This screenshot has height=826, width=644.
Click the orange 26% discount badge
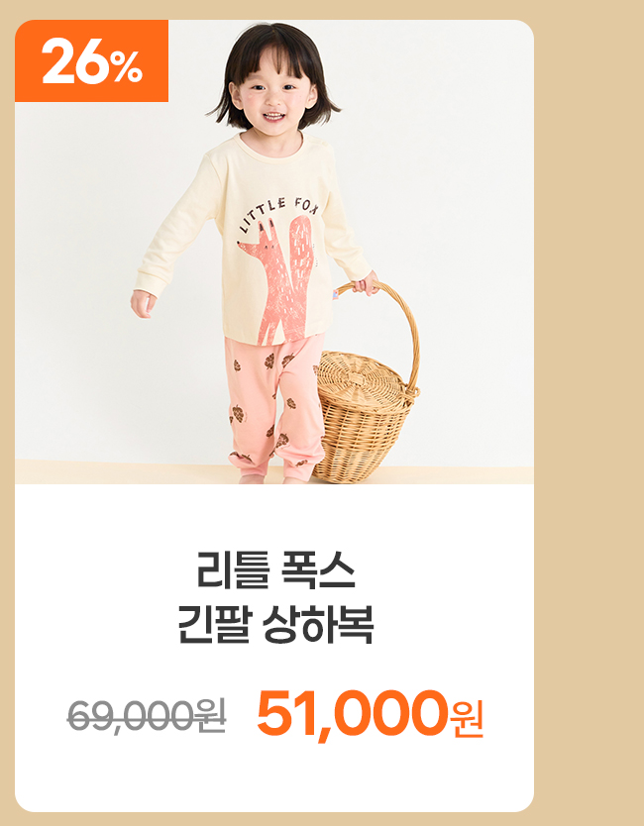pyautogui.click(x=91, y=61)
